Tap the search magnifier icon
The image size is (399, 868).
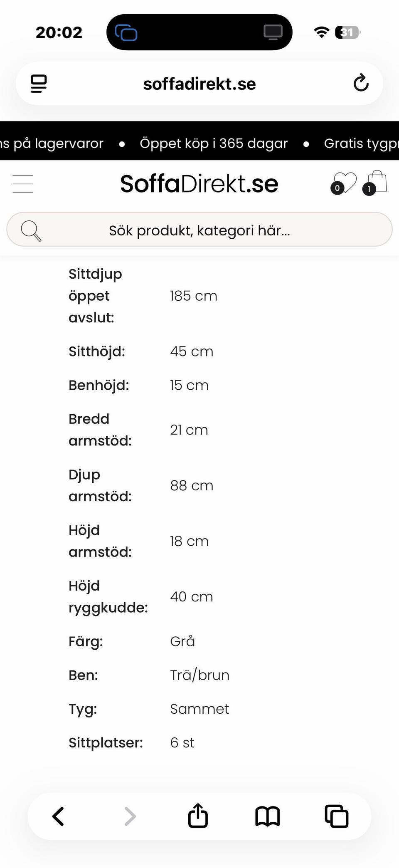31,230
